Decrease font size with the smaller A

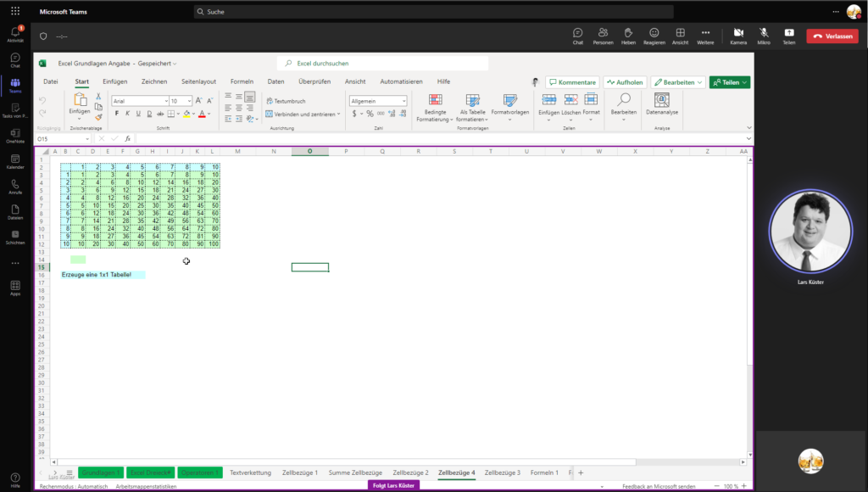click(210, 101)
